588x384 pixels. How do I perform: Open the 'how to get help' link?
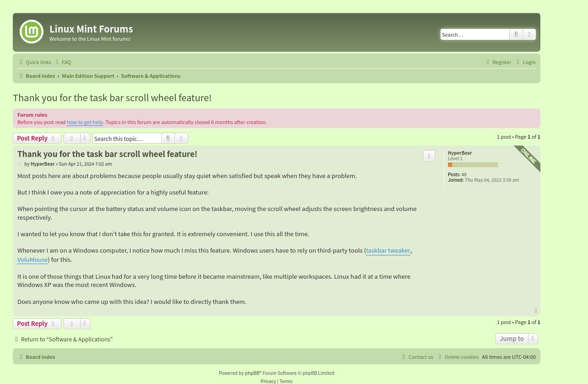85,122
